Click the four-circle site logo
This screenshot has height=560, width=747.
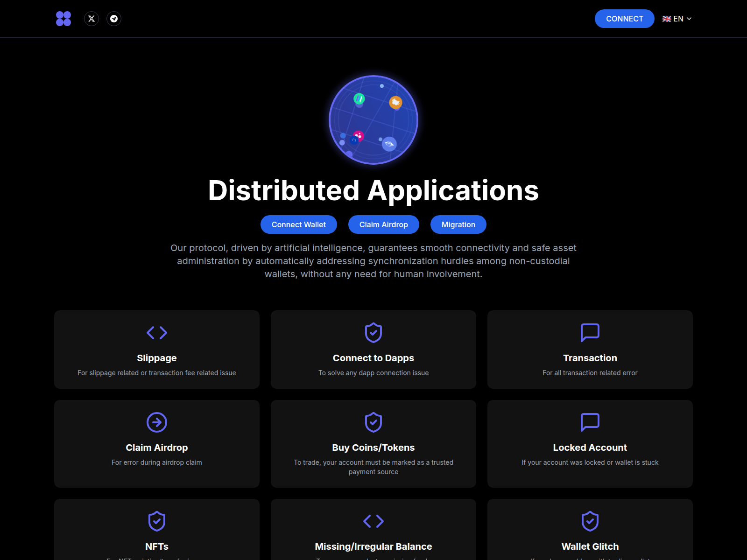63,19
